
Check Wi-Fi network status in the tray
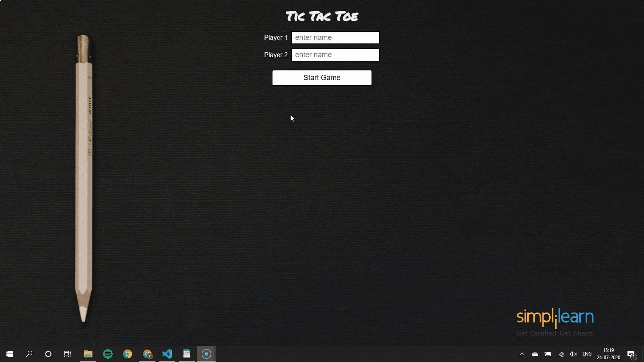click(560, 354)
